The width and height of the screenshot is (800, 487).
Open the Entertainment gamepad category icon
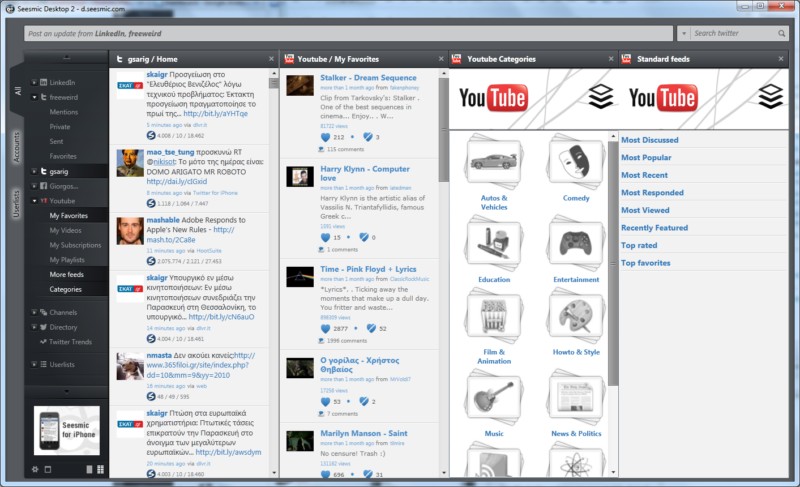(576, 244)
